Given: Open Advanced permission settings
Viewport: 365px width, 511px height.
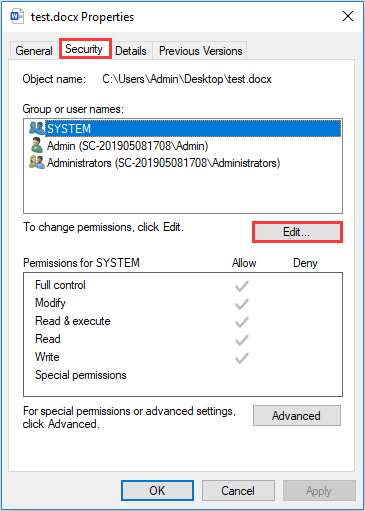Looking at the screenshot, I should (297, 416).
